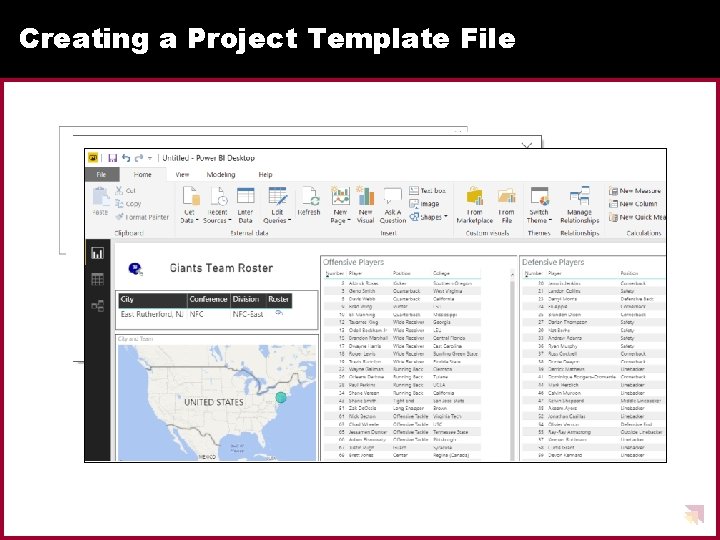The width and height of the screenshot is (720, 540).
Task: Select the Format Painter tool
Action: coord(142,217)
